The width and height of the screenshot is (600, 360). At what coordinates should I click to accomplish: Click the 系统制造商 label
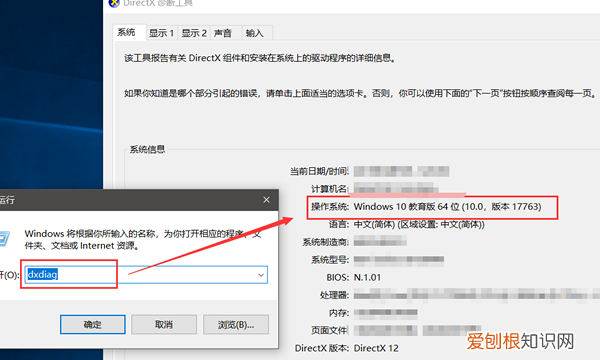(325, 242)
